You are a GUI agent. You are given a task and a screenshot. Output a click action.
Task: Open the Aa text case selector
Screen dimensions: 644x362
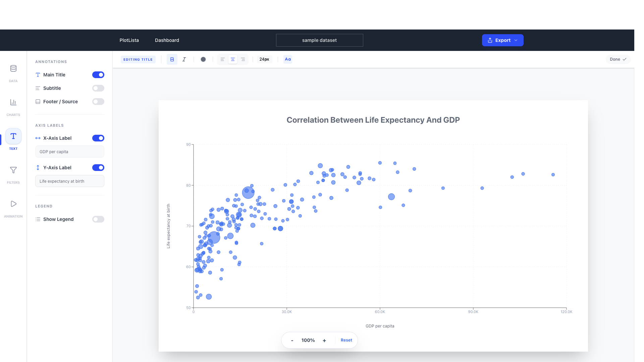coord(287,59)
